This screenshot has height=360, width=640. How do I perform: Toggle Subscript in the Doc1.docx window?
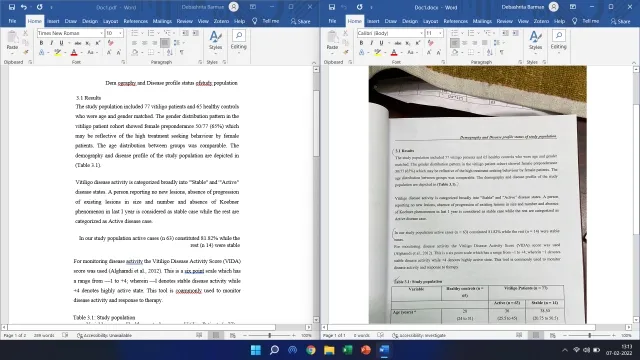[408, 43]
